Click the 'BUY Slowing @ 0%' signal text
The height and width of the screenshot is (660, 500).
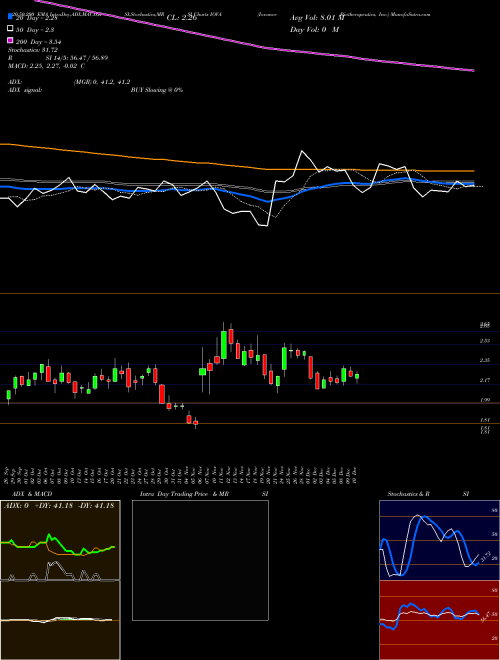157,90
